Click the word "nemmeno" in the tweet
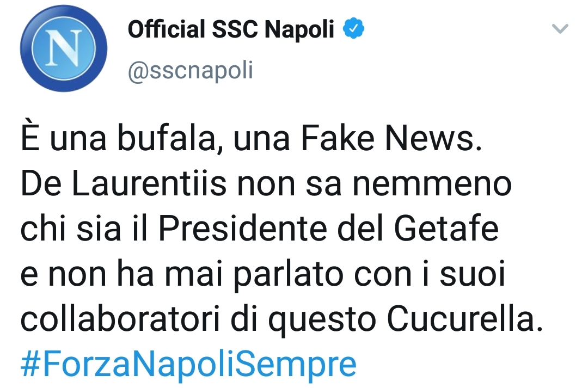Image resolution: width=588 pixels, height=388 pixels. click(432, 186)
